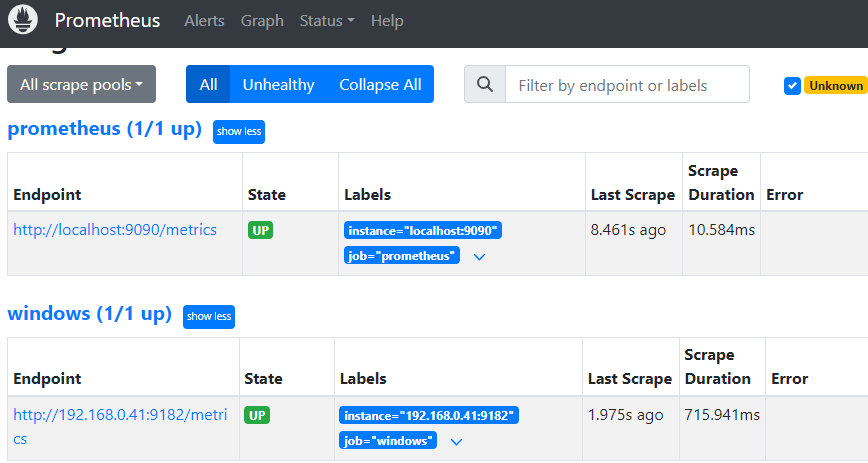868x463 pixels.
Task: Expand labels chevron in prometheus row
Action: (x=479, y=257)
